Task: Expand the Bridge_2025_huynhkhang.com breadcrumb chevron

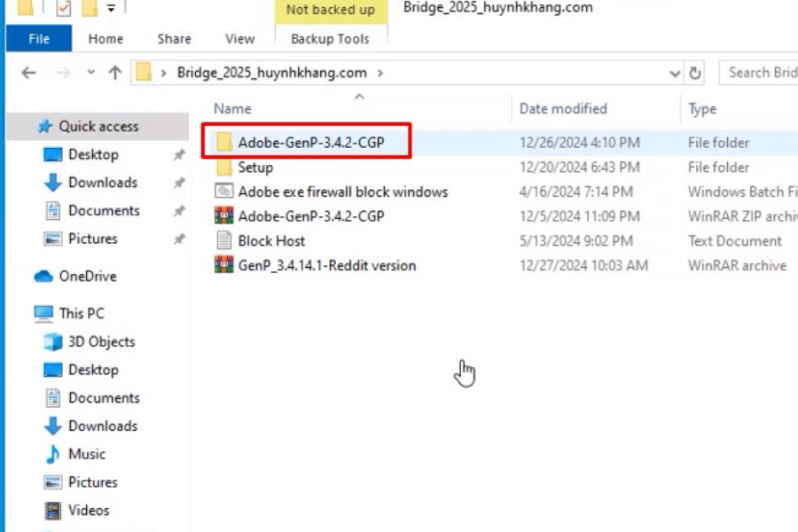Action: [x=380, y=74]
